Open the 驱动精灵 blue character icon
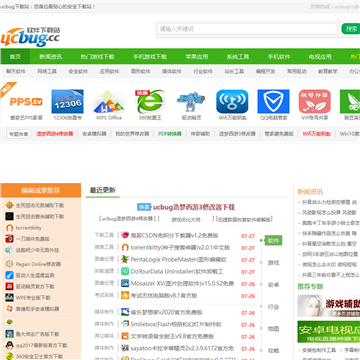This screenshot has height=360, width=360. (x=191, y=101)
